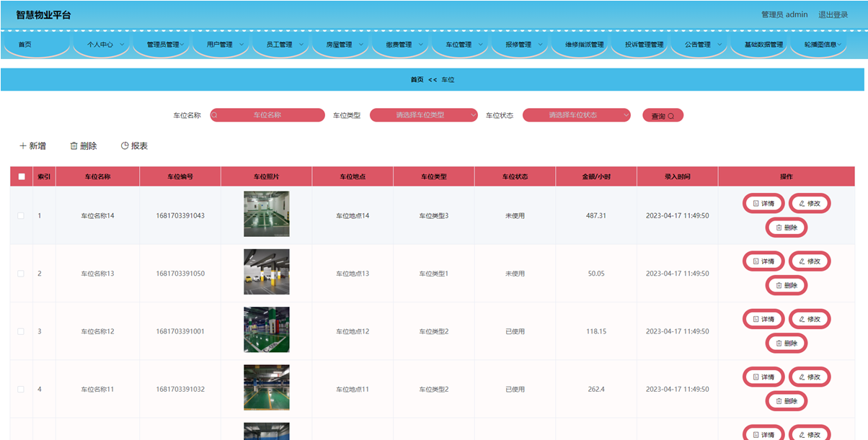View 详情 for 车位名称14
The image size is (868, 440).
[x=763, y=203]
